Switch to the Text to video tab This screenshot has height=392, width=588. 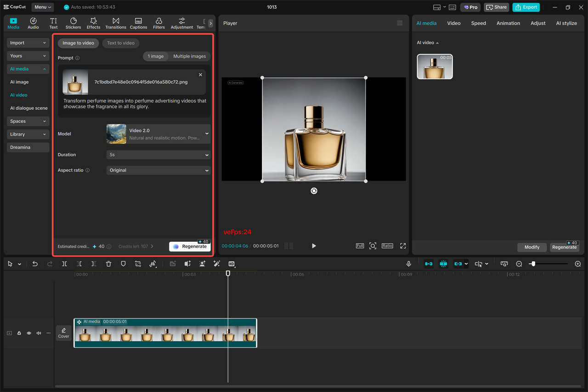click(x=120, y=43)
